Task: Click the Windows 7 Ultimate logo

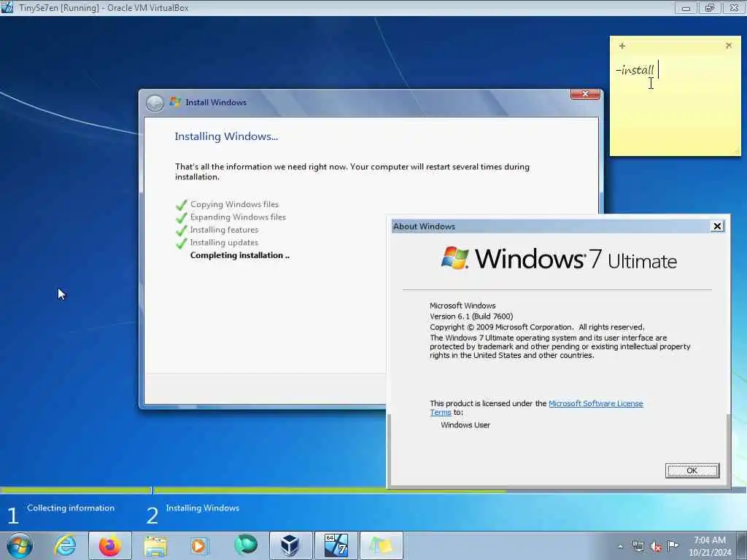Action: point(558,259)
